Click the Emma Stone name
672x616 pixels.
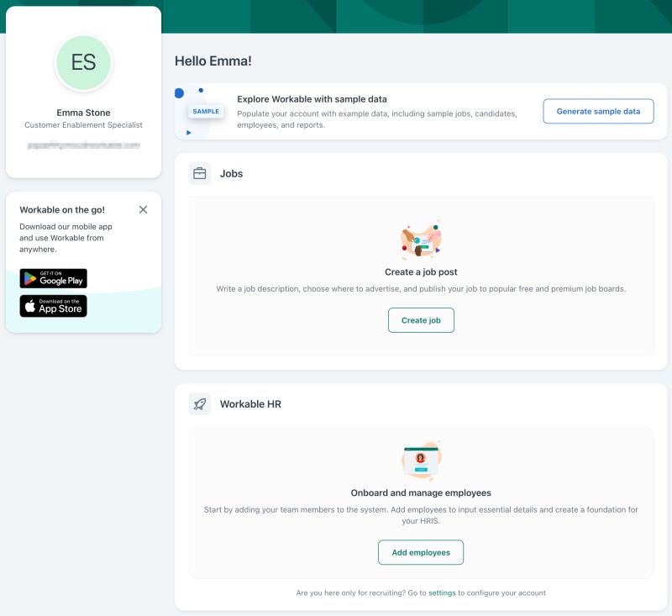click(83, 113)
